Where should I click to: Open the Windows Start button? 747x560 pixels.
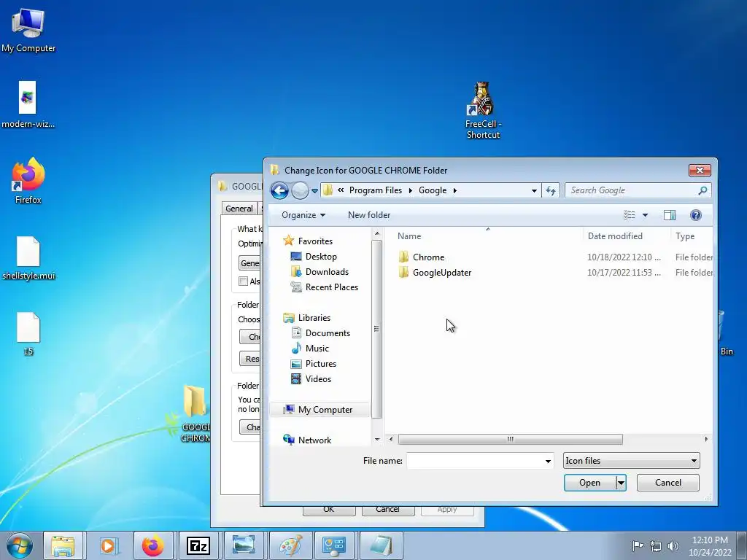(x=20, y=545)
